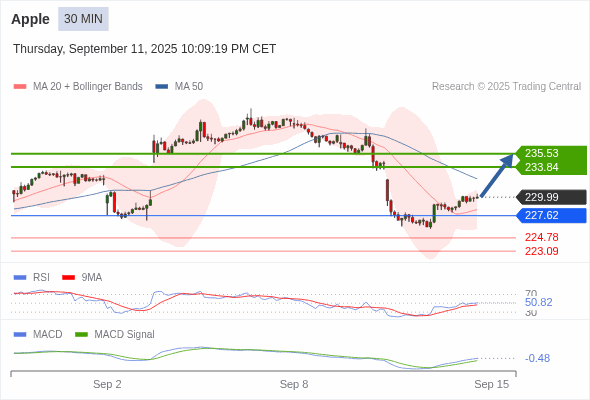Screen dimensions: 590x400
Task: Click the red 223.09 support level label
Action: 541,251
